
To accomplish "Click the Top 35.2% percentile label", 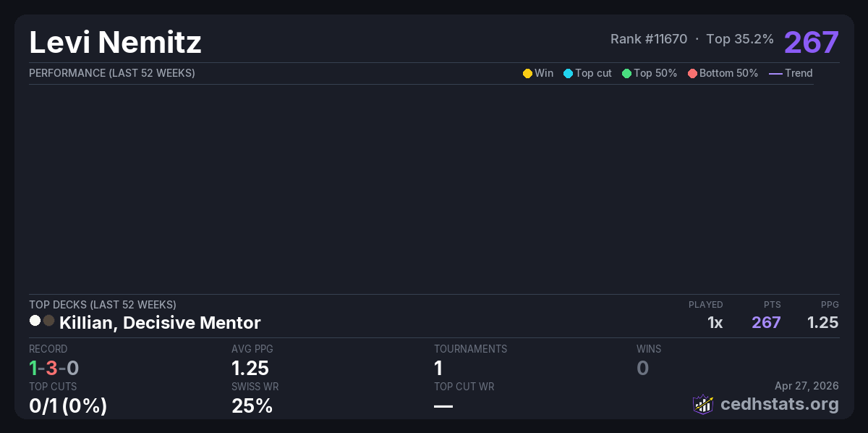I will click(x=740, y=39).
